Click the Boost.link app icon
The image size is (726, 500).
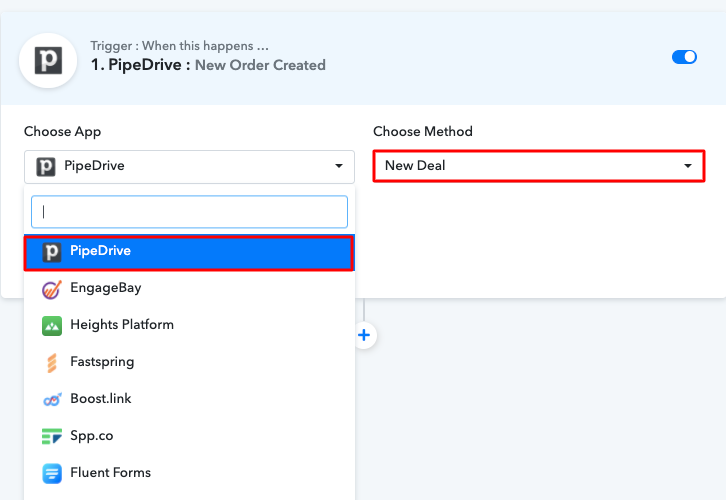click(x=52, y=399)
